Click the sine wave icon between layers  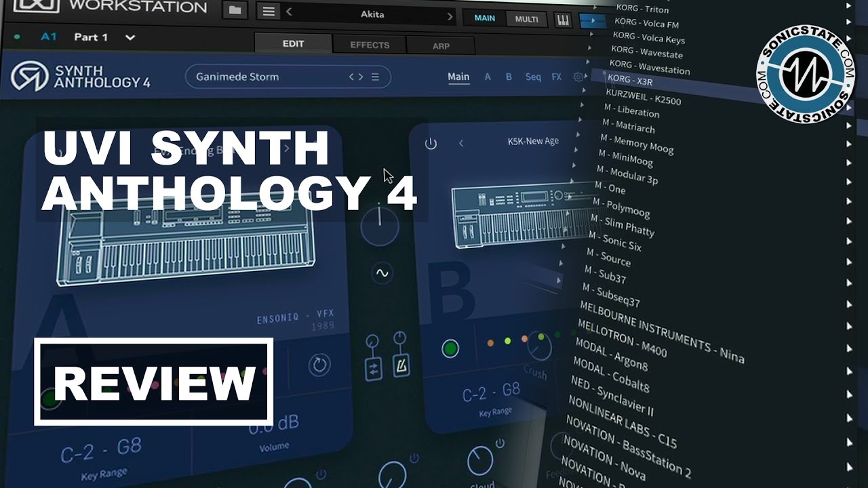[381, 273]
